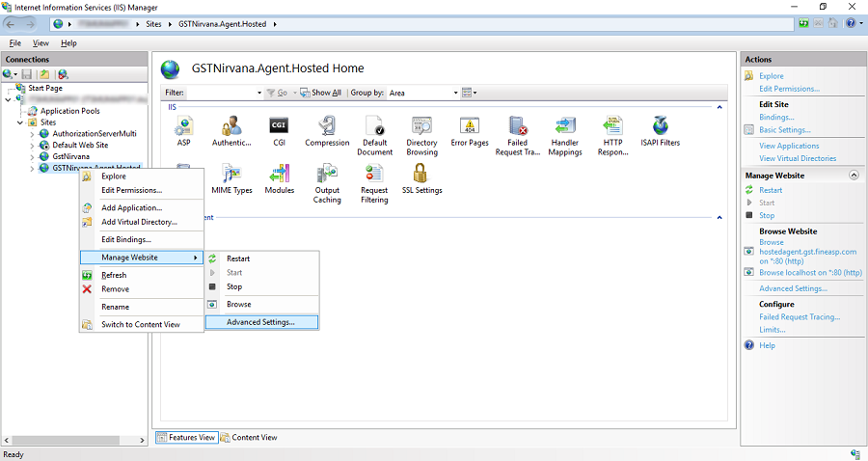868x461 pixels.
Task: Select Explore in the context menu
Action: point(142,176)
